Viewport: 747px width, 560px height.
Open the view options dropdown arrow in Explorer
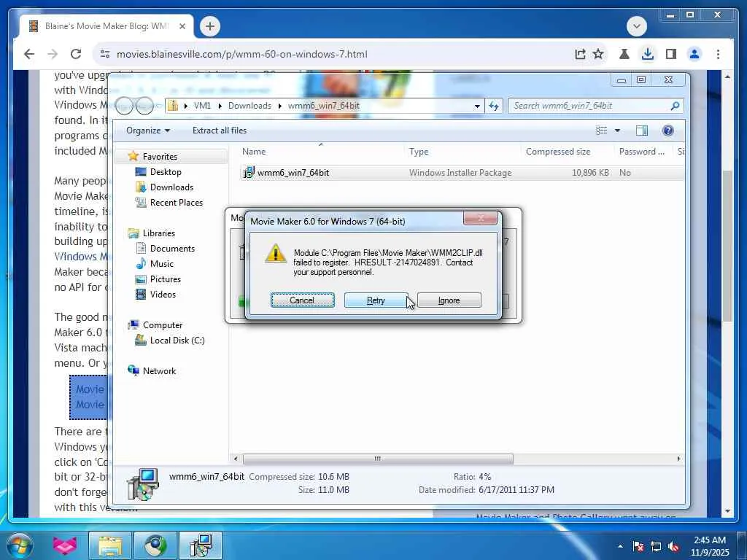617,131
